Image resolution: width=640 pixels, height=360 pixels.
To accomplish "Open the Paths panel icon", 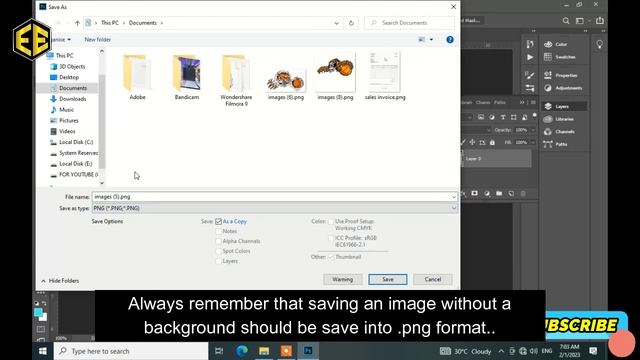I will (548, 144).
